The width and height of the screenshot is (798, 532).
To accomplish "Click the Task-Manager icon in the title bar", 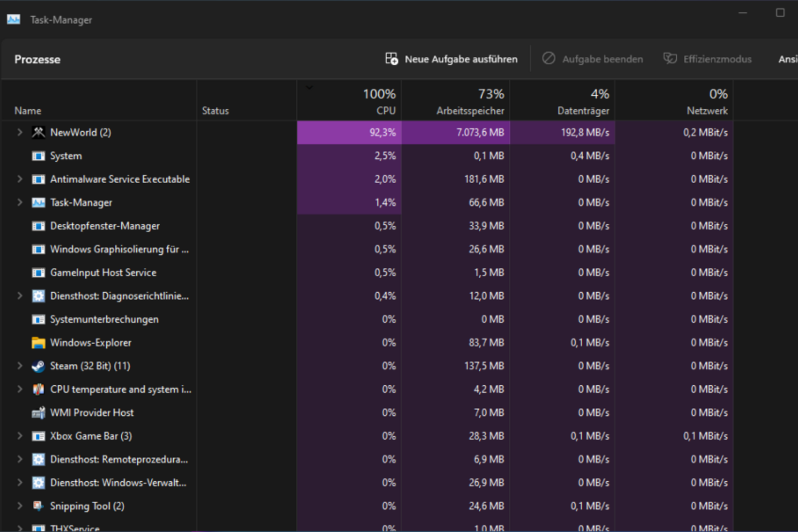I will [x=13, y=19].
